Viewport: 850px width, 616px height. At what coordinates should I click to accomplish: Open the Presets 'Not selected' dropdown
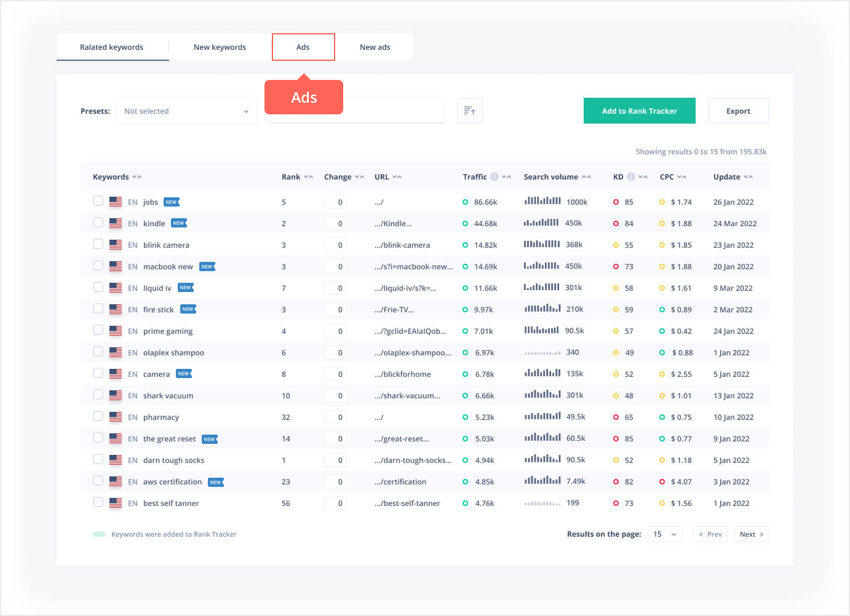click(x=186, y=111)
